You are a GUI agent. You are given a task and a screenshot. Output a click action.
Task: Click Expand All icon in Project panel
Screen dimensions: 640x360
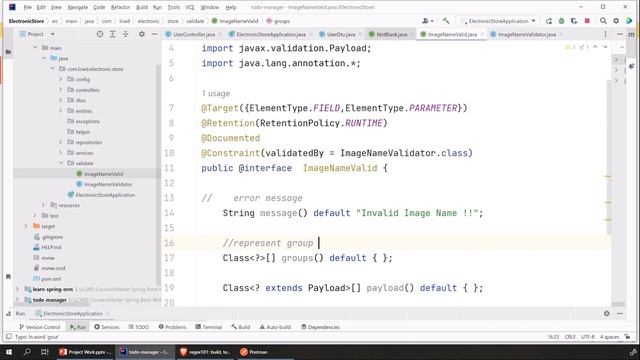pyautogui.click(x=113, y=34)
